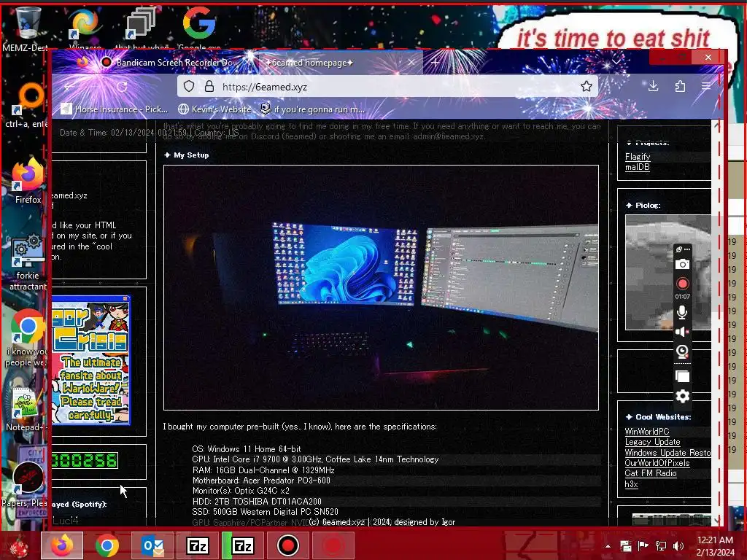The image size is (747, 560).
Task: Take a screenshot with the Bandicam camera icon
Action: click(x=682, y=264)
